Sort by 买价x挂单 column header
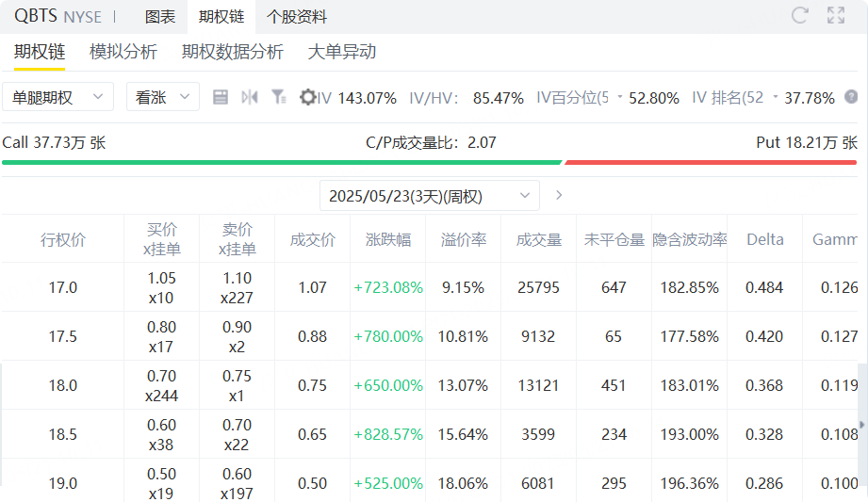Screen dimensions: 868x502 (162, 239)
